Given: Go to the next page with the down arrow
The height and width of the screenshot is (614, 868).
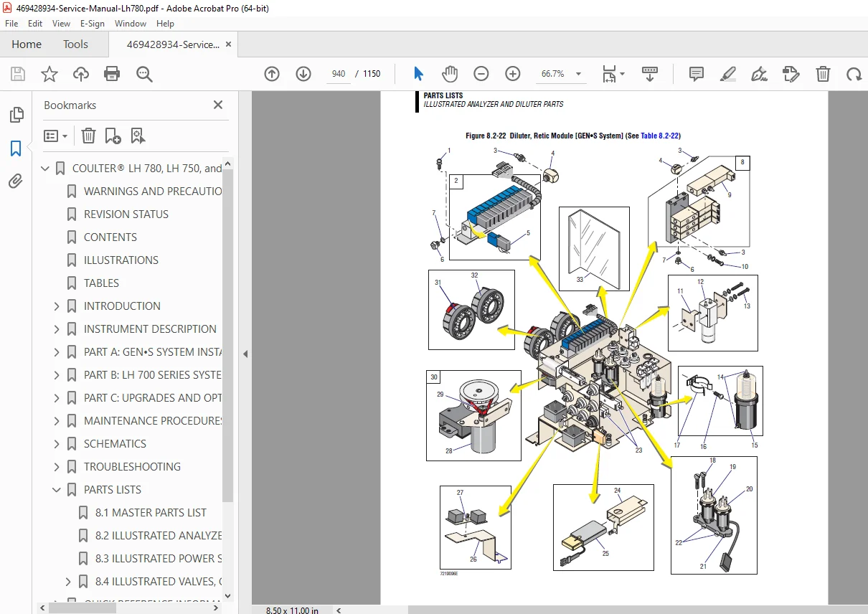Looking at the screenshot, I should tap(303, 74).
